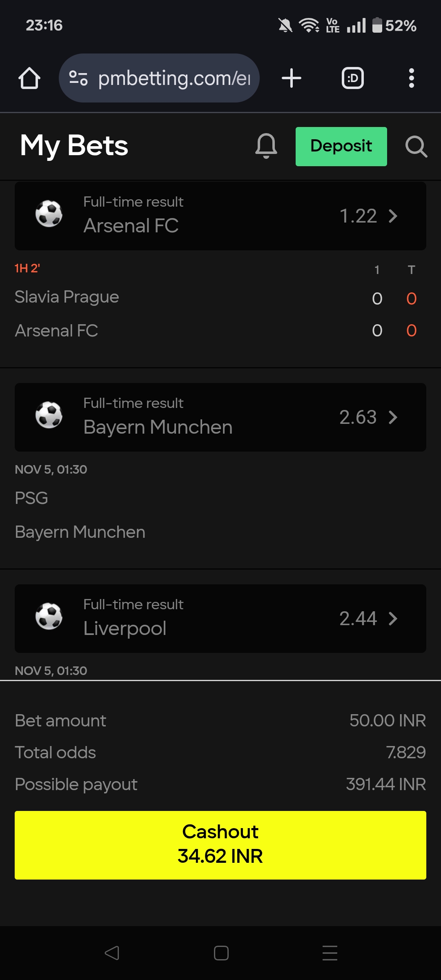Tap the Android back navigation button
441x980 pixels.
[112, 953]
